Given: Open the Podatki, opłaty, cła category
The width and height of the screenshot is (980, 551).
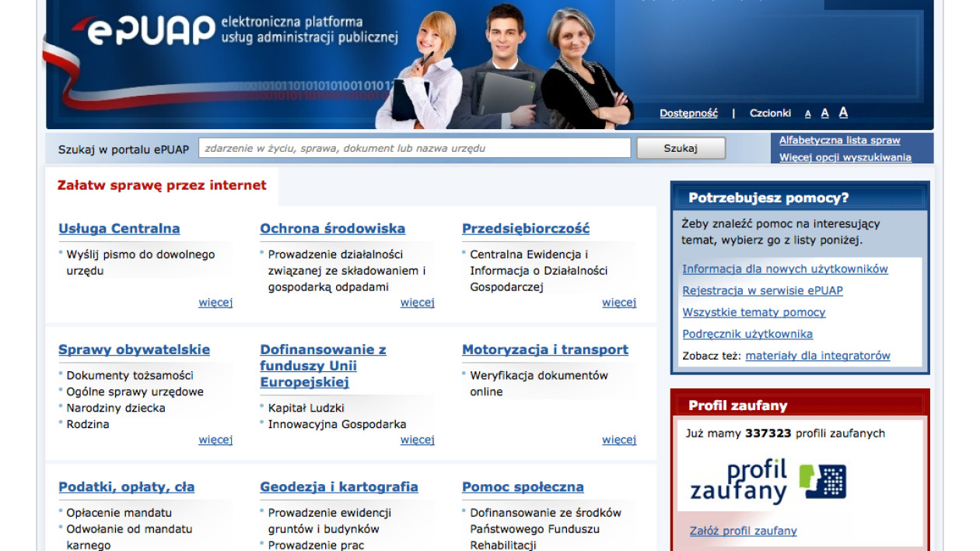Looking at the screenshot, I should pyautogui.click(x=126, y=486).
